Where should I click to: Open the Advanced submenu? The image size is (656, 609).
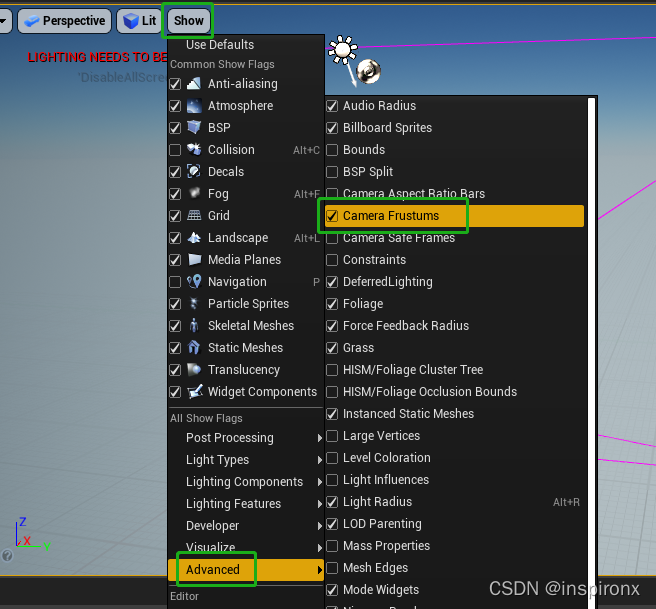[x=246, y=570]
